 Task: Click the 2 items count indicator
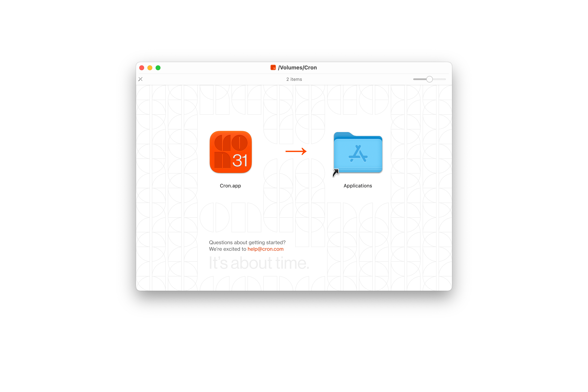click(294, 79)
